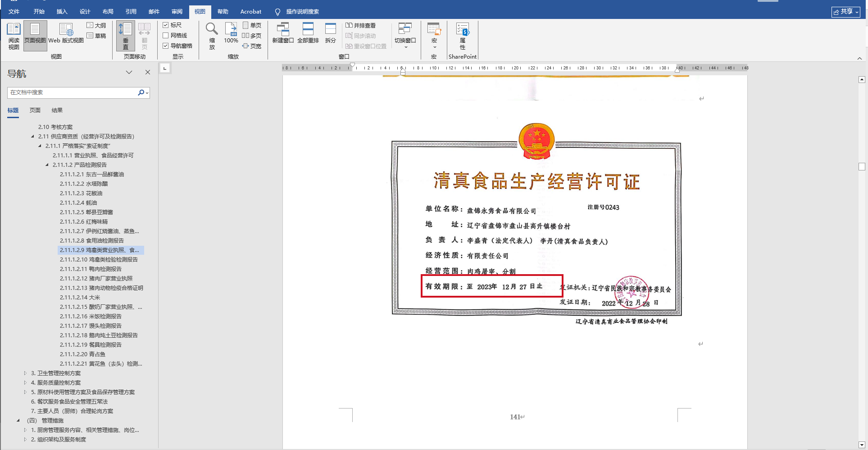This screenshot has height=450, width=868.
Task: Switch navigation to Pages tab (页面)
Action: pos(35,110)
